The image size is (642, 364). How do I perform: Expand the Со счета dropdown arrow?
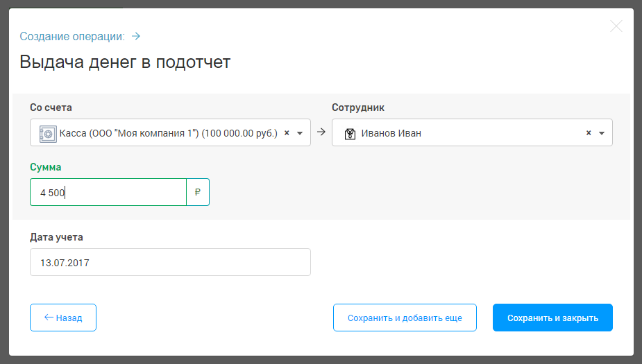(x=300, y=133)
